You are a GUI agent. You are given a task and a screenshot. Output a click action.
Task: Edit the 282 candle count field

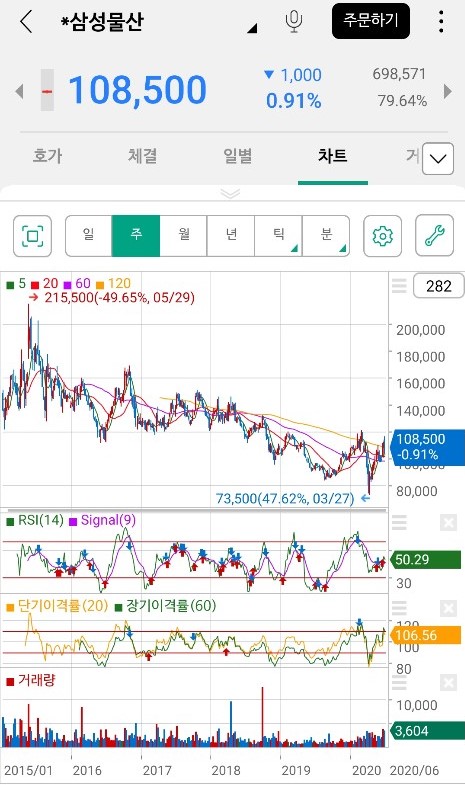pyautogui.click(x=438, y=286)
